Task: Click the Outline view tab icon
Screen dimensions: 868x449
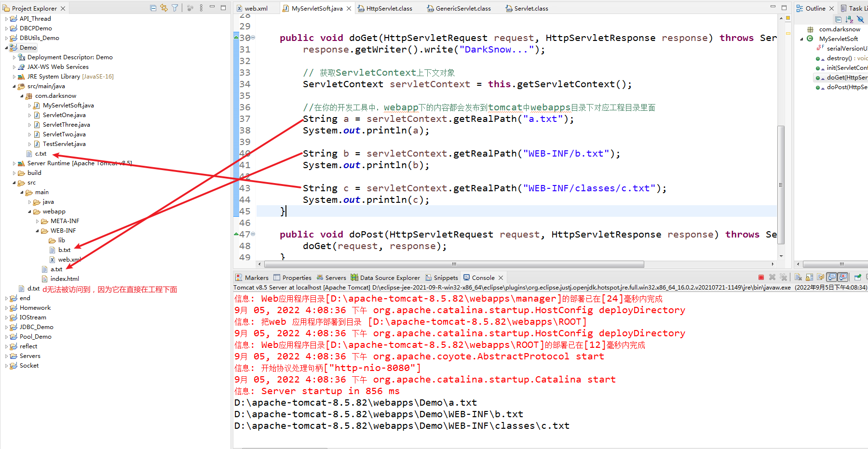Action: tap(800, 8)
